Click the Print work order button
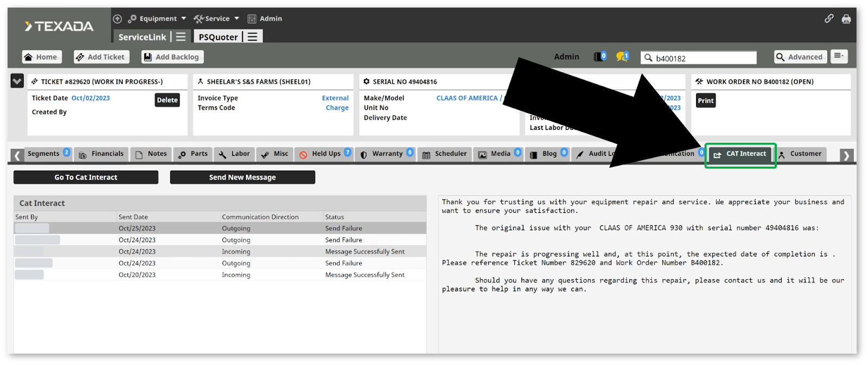868x365 pixels. pos(706,100)
